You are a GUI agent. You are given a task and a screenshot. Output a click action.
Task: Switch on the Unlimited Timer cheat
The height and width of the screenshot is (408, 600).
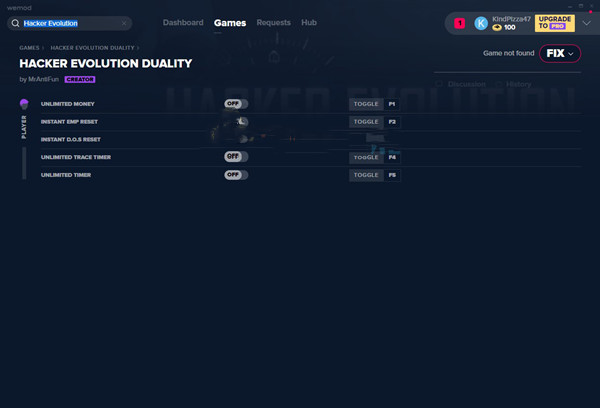[236, 175]
